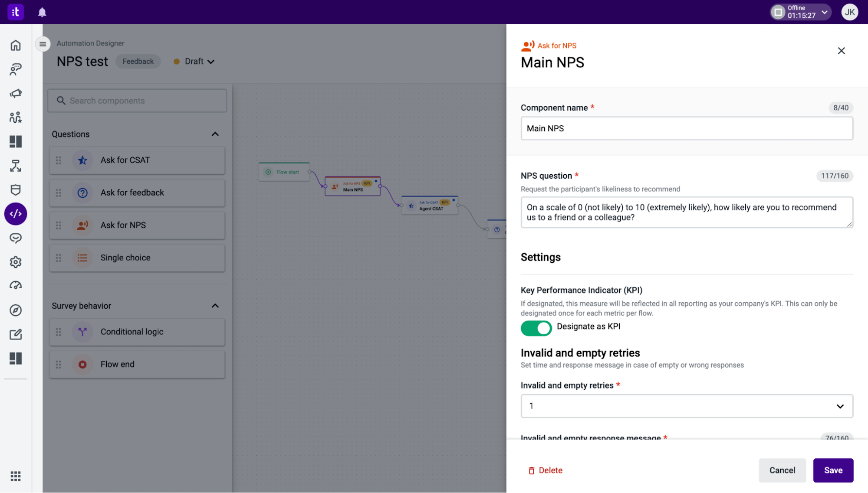Open the settings gear sidebar icon

coord(16,262)
